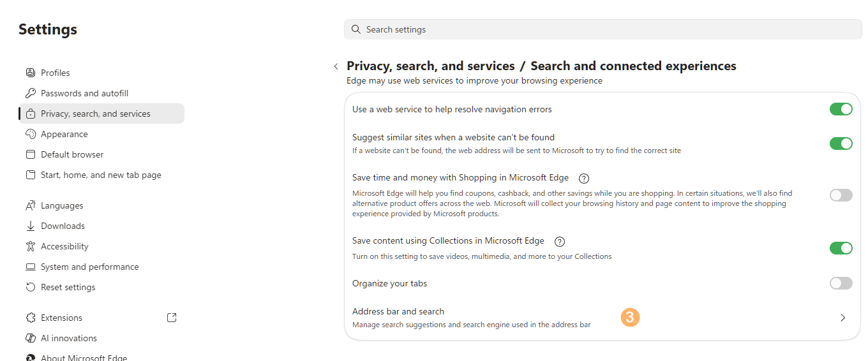Click the Privacy, search, and services breadcrumb
The height and width of the screenshot is (361, 868).
[x=431, y=66]
